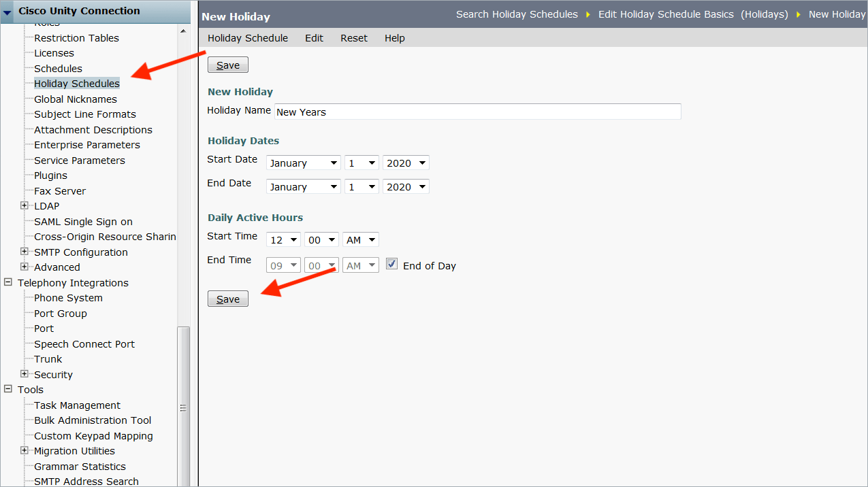Select Schedules in the navigation tree
Screen dimensions: 868x487
pos(58,69)
